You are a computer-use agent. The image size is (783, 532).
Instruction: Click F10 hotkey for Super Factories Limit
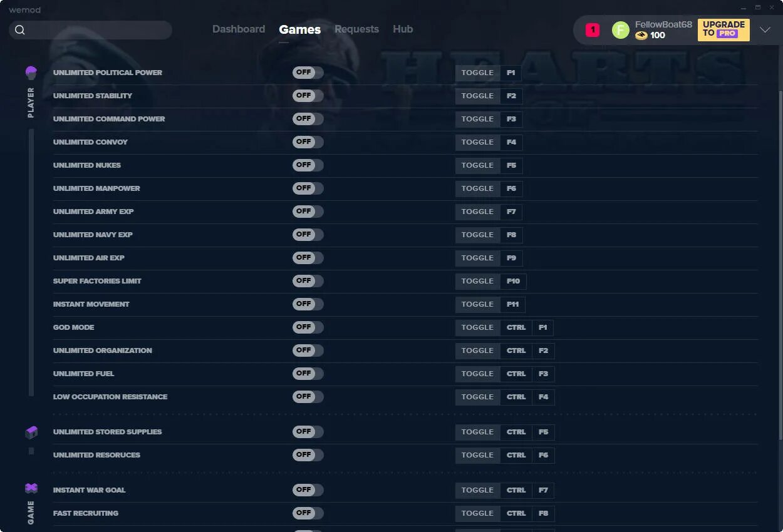(513, 281)
